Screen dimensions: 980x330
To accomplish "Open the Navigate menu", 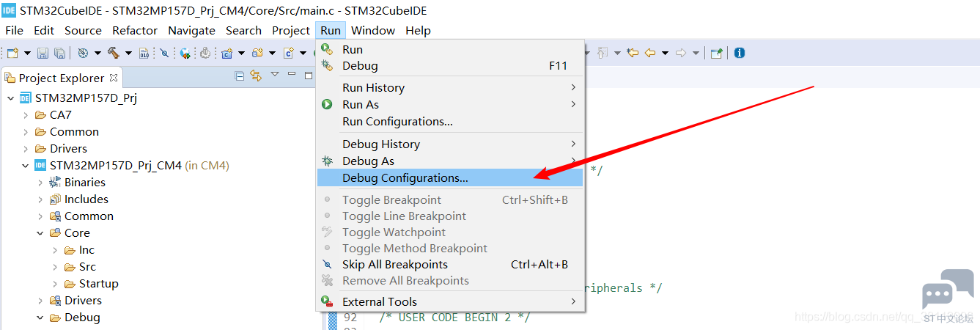I will [191, 30].
